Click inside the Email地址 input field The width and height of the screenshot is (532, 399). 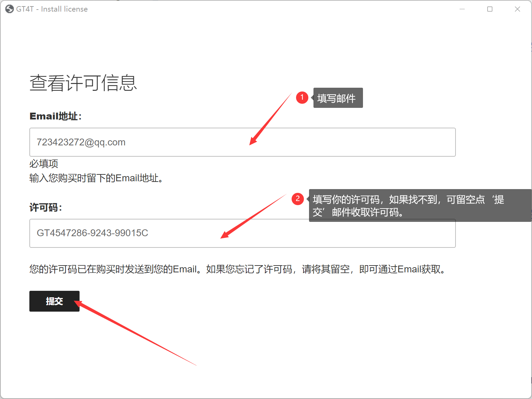coord(242,142)
